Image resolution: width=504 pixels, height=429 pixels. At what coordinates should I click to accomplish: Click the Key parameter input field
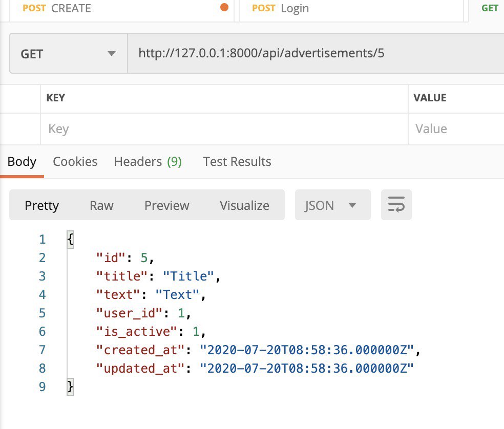pos(224,129)
